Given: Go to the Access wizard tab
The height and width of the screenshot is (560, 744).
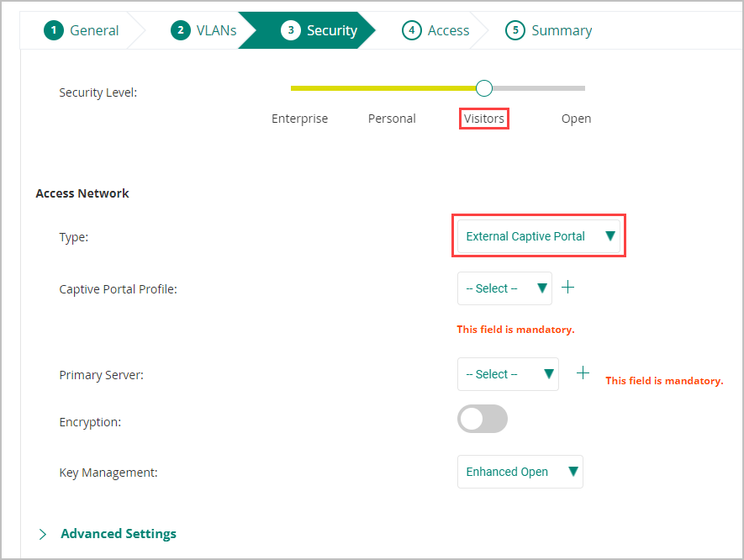Looking at the screenshot, I should click(x=435, y=30).
